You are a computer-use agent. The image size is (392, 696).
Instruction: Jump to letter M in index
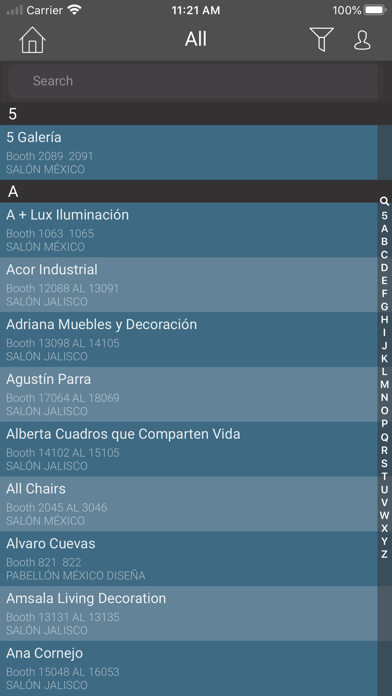pos(384,384)
